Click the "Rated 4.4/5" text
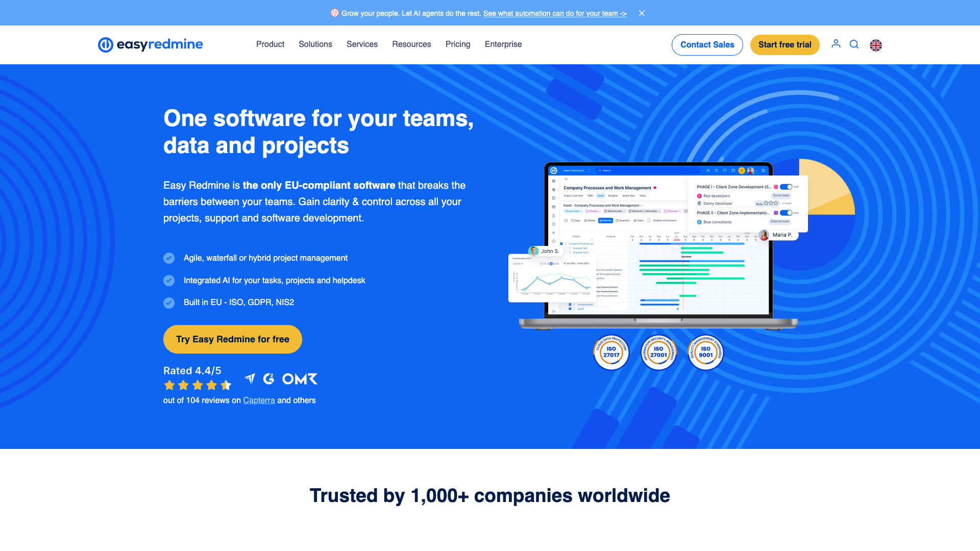Screen dimensions: 980x551 [x=192, y=371]
